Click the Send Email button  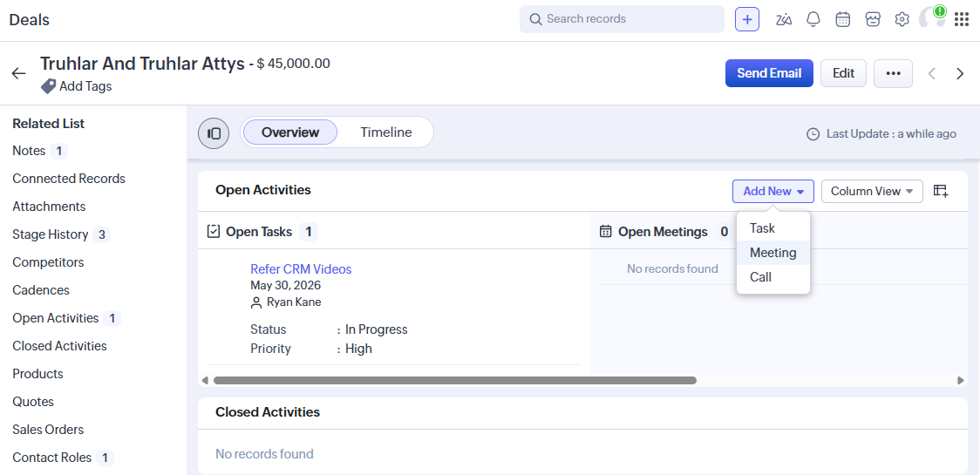pos(769,73)
